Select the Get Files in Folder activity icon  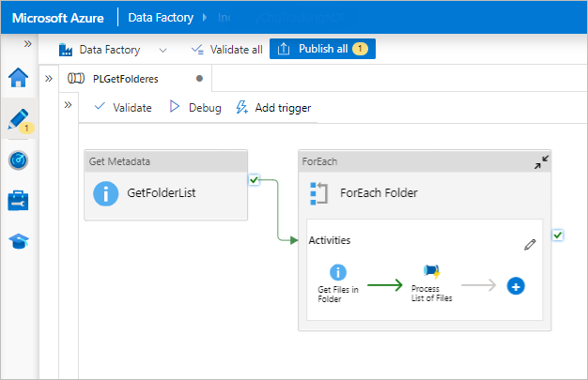coord(338,272)
